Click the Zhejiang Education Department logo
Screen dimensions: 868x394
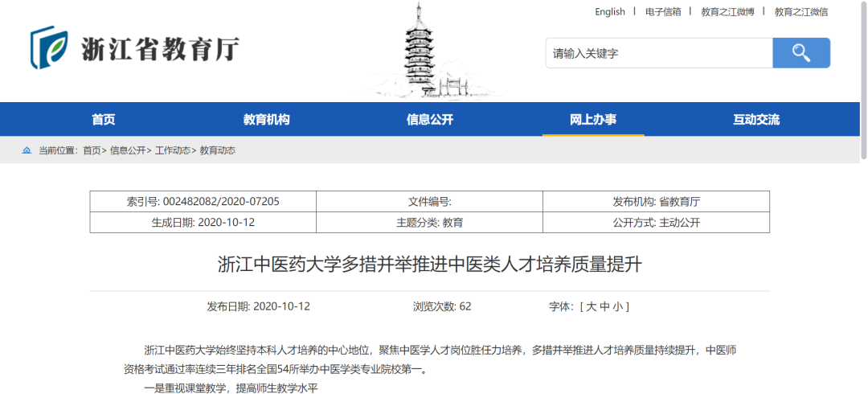135,47
